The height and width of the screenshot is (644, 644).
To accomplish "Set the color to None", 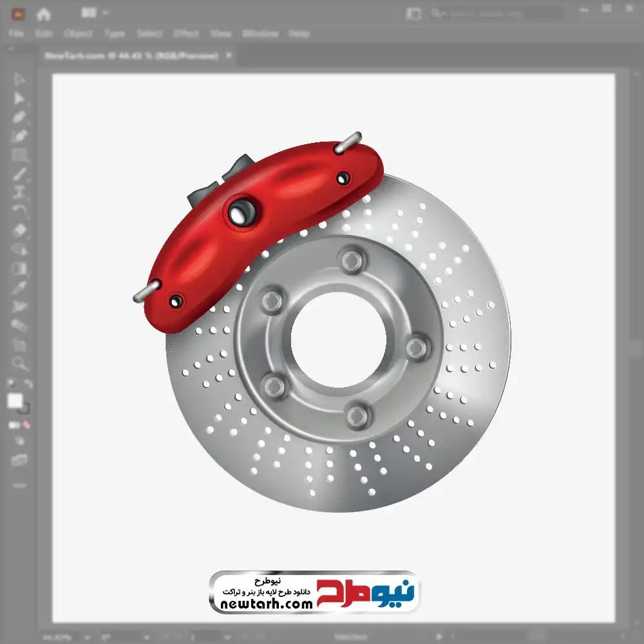I will point(26,425).
